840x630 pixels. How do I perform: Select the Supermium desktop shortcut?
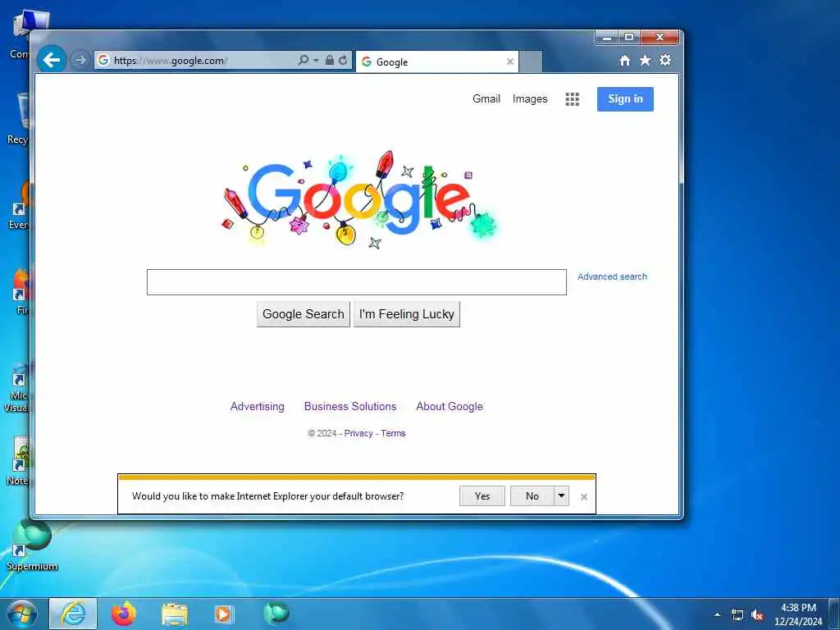click(32, 545)
